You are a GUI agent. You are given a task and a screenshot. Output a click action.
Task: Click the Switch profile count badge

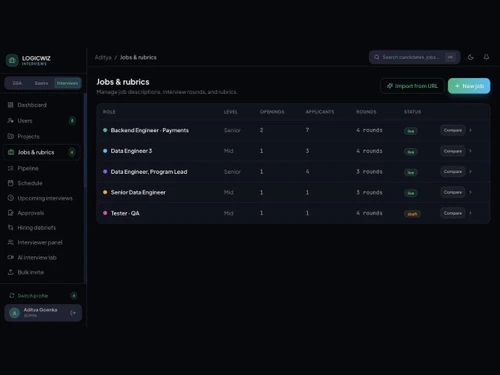coord(74,296)
